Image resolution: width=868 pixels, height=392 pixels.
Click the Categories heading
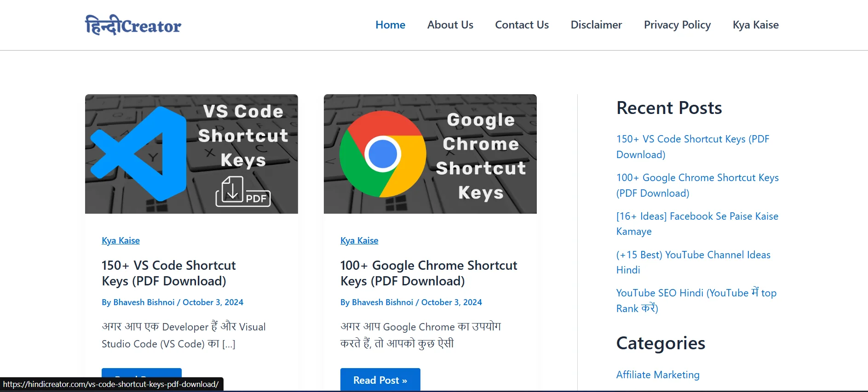(661, 343)
